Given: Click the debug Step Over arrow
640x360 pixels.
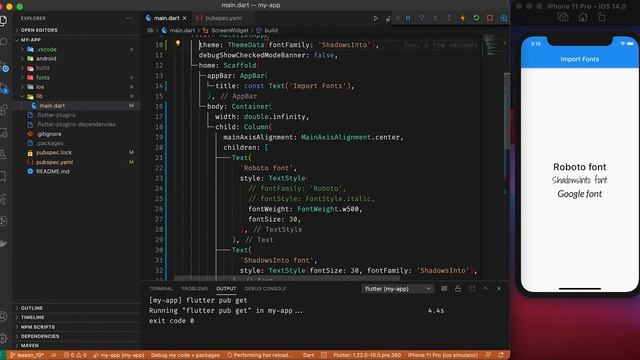Looking at the screenshot, I should click(x=422, y=18).
